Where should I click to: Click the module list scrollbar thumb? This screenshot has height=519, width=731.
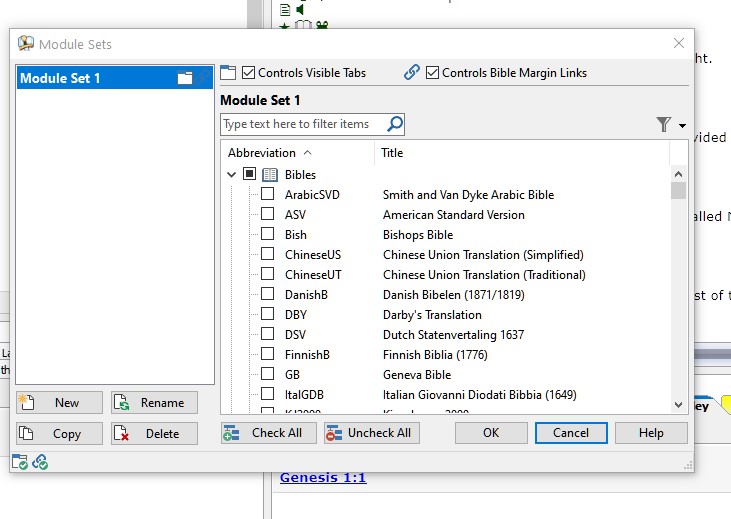tap(678, 191)
